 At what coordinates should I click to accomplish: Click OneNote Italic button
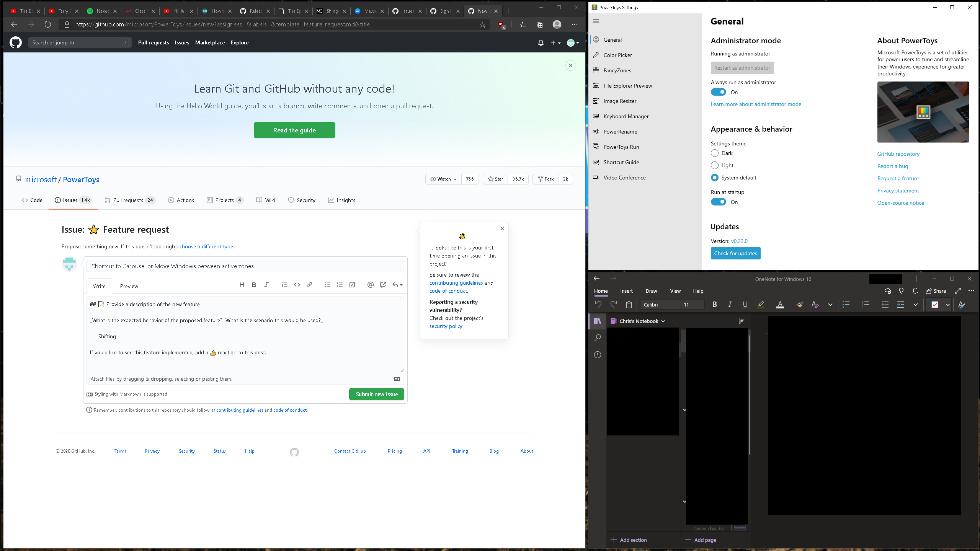[x=730, y=305]
